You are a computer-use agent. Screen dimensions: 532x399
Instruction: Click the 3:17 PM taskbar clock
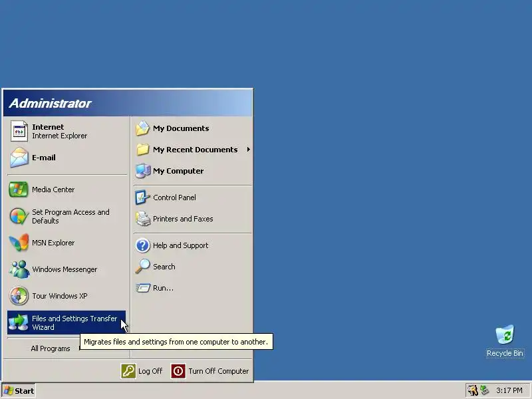[x=509, y=390]
